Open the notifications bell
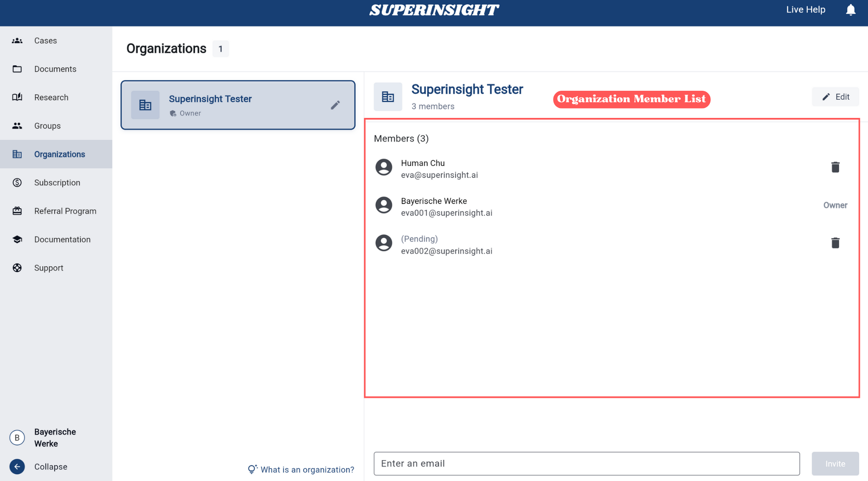 tap(851, 10)
